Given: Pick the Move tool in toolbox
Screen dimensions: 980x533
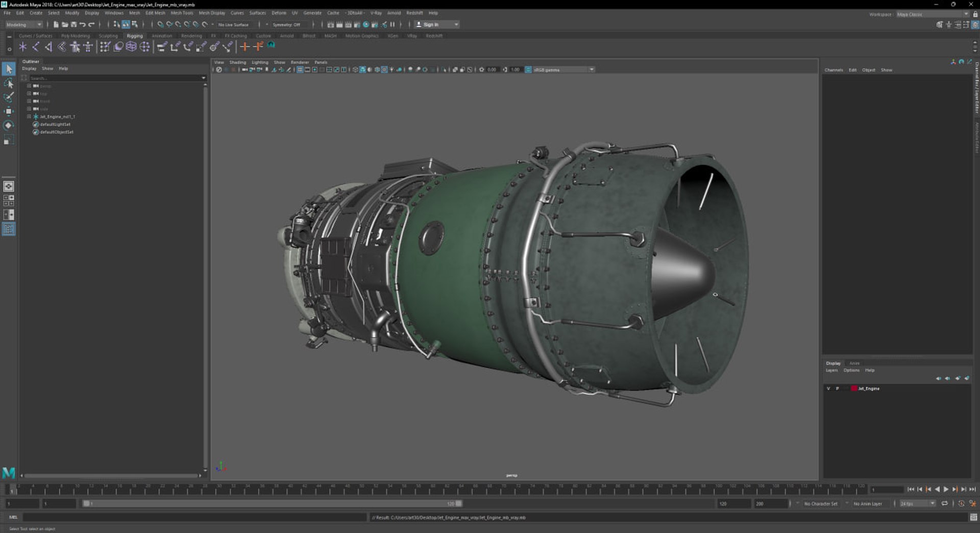Looking at the screenshot, I should pos(9,111).
